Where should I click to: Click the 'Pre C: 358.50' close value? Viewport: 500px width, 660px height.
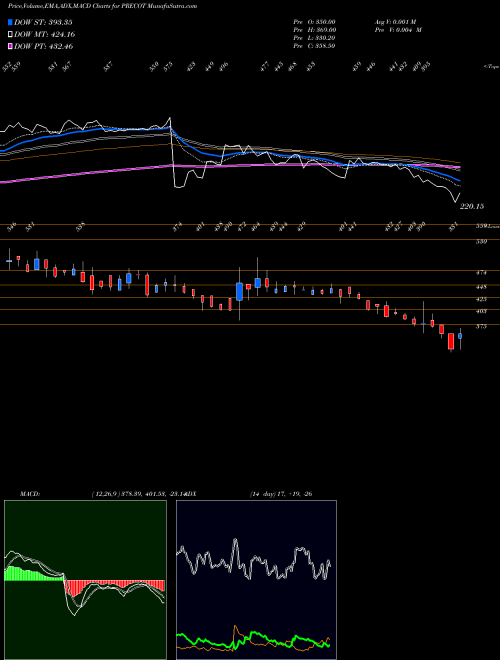point(314,46)
